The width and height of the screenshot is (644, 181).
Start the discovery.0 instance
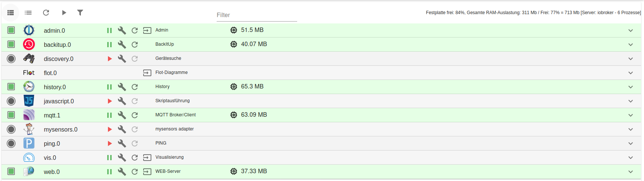tap(109, 59)
